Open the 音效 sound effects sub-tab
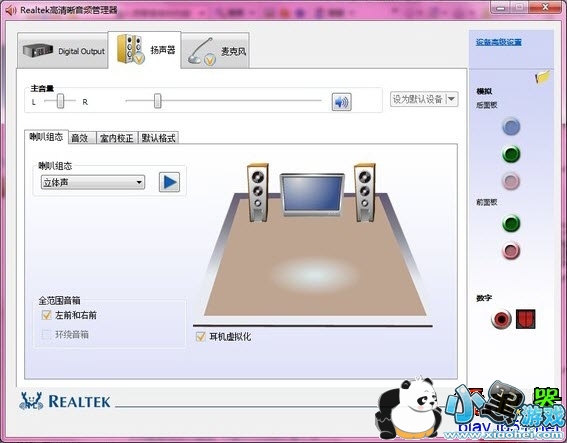Screen dimensions: 567x443 [82, 138]
